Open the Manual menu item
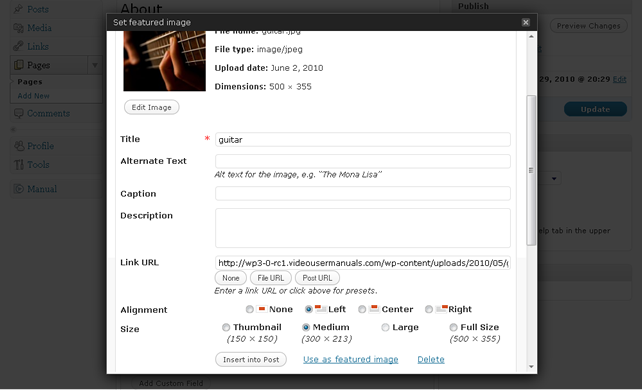Viewport: 642px width, 390px height. [42, 189]
